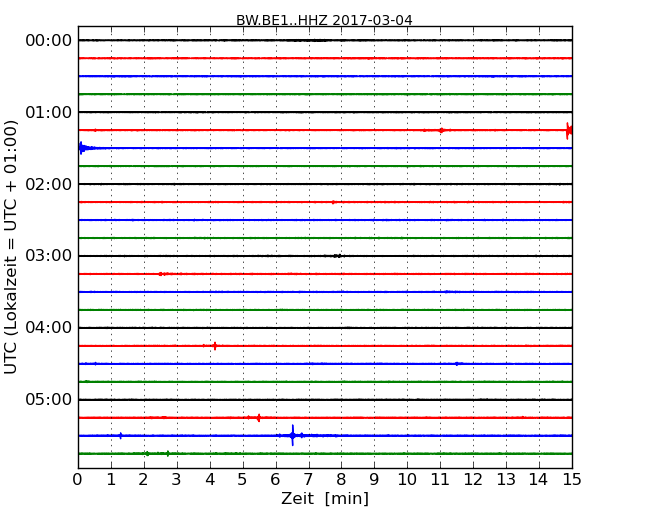Click the black event near minute 8 on the 03:00 trace
Viewport: 650px width, 520px height.
[338, 256]
